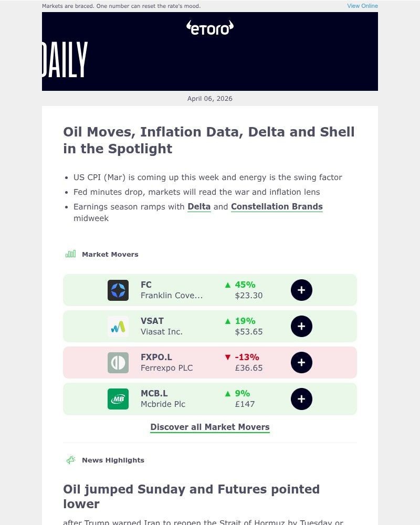Follow the Constellation Brands link
This screenshot has width=420, height=525.
(277, 206)
